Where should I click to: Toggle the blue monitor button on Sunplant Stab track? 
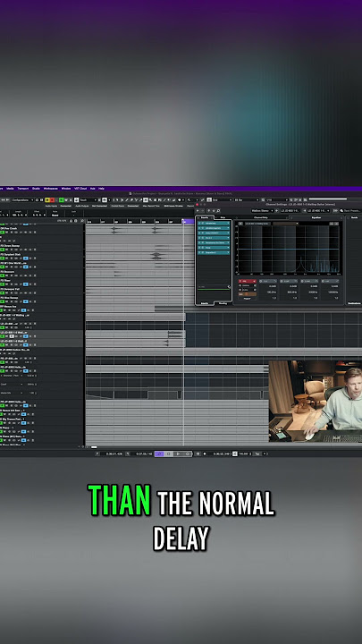pos(25,258)
